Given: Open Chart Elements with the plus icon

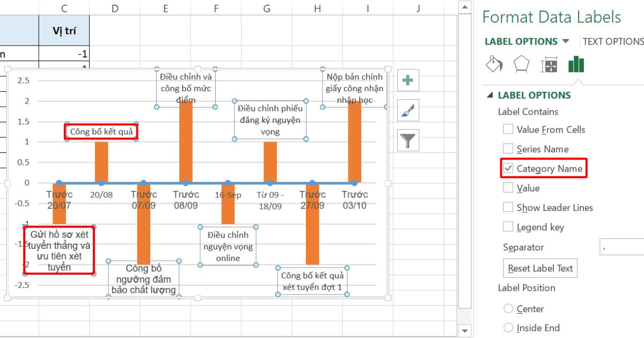Looking at the screenshot, I should pos(407,80).
